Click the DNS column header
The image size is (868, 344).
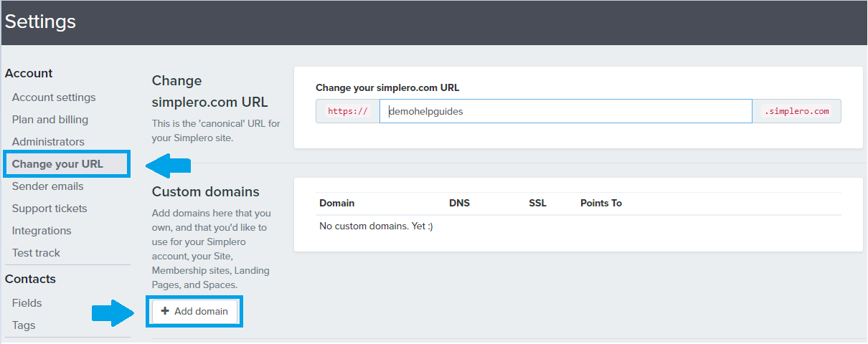(x=459, y=204)
